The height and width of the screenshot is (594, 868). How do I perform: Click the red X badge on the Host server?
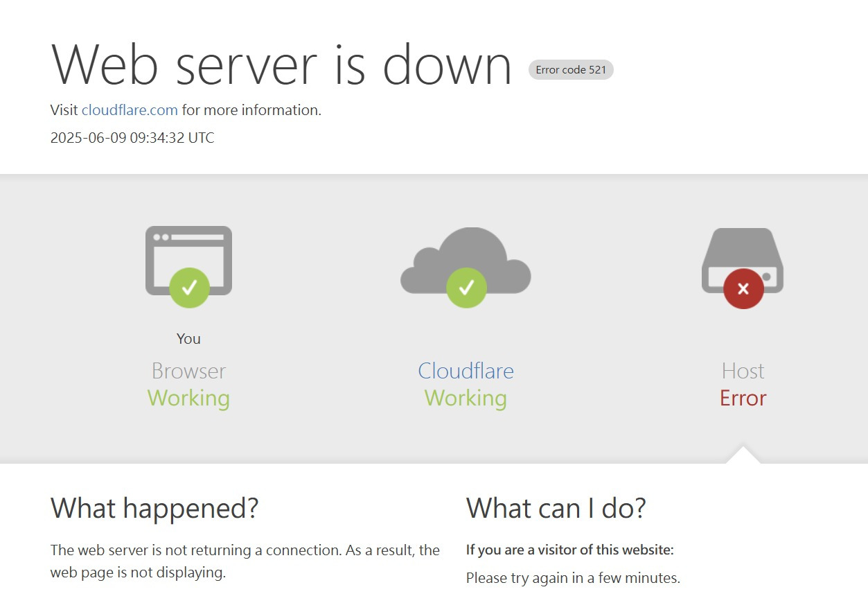[743, 288]
